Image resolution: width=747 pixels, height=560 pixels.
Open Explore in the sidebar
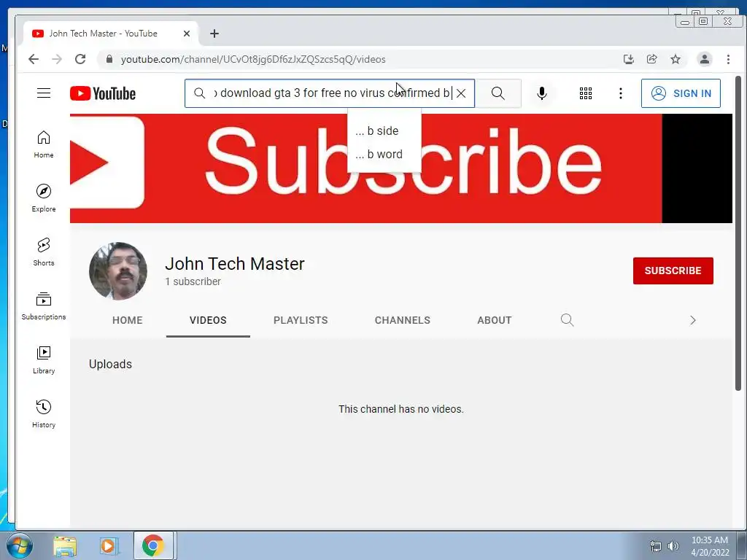pos(43,198)
